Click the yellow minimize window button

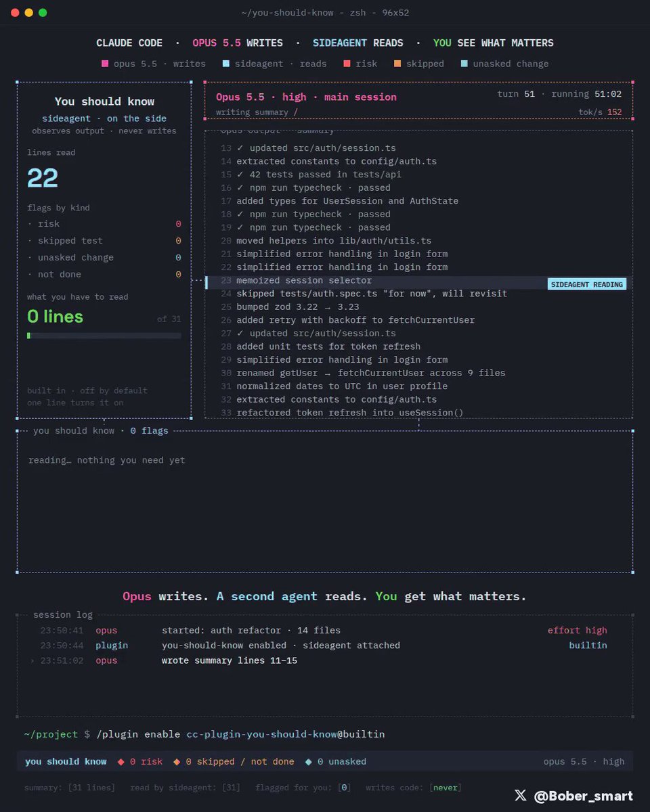click(28, 13)
